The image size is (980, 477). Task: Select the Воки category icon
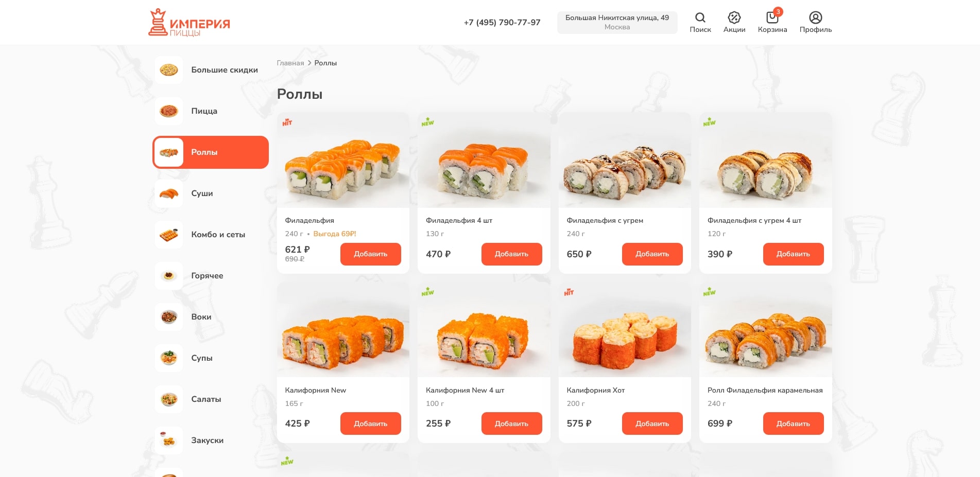[x=169, y=317]
